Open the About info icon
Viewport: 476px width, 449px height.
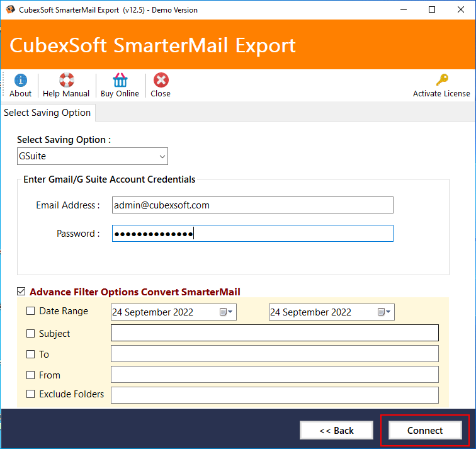(20, 81)
